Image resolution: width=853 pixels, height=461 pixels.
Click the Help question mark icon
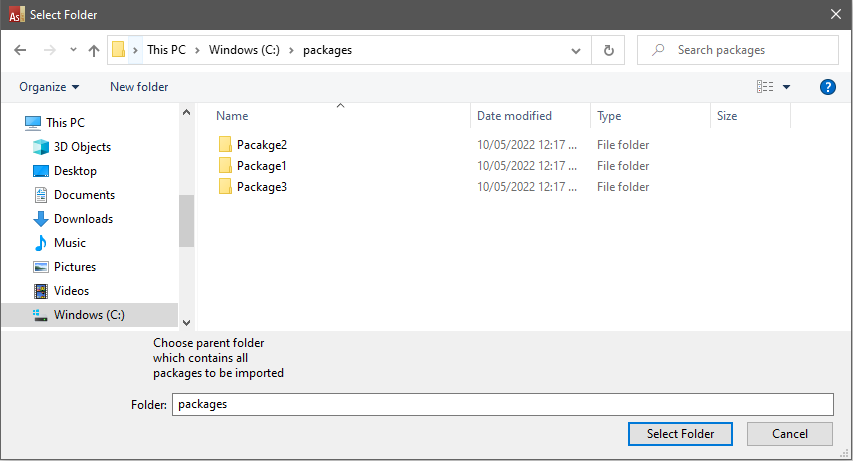tap(827, 87)
